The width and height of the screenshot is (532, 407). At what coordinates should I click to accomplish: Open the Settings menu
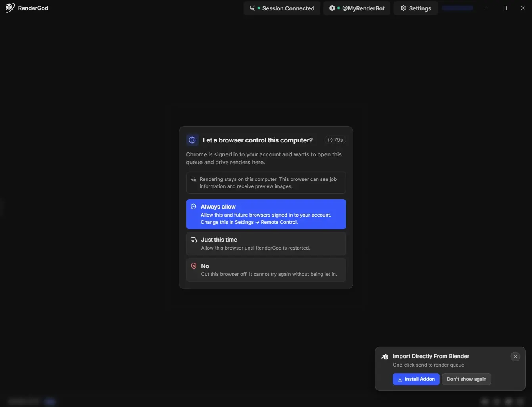(x=415, y=8)
